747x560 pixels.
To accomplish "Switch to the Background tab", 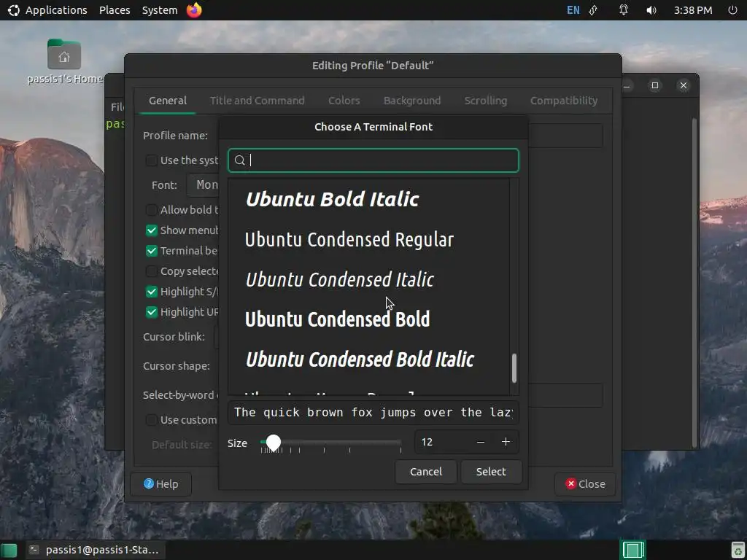I will tap(412, 101).
